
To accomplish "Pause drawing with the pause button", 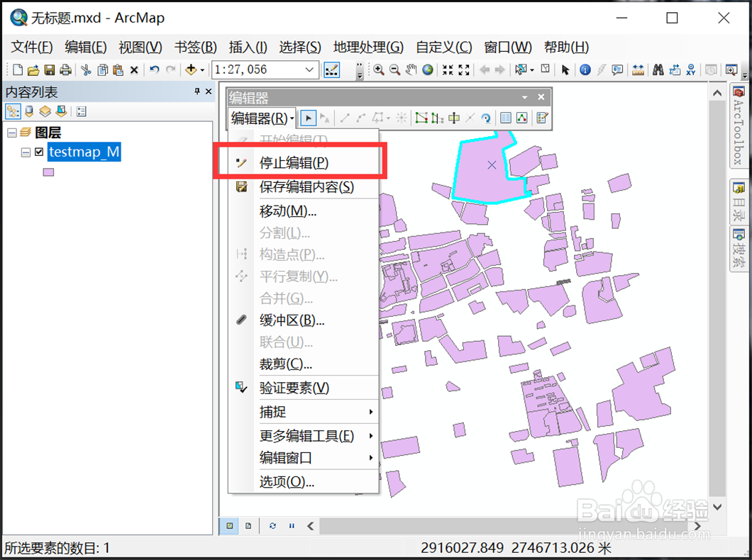I will point(292,526).
